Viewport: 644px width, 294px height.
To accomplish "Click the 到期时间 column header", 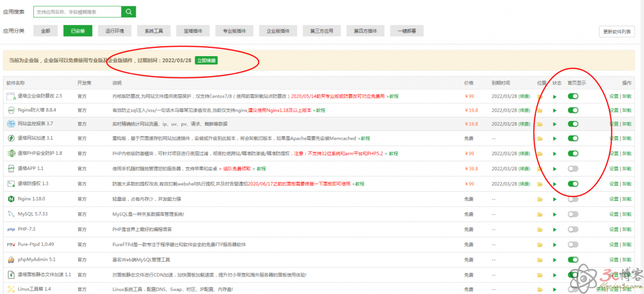I will click(x=500, y=83).
